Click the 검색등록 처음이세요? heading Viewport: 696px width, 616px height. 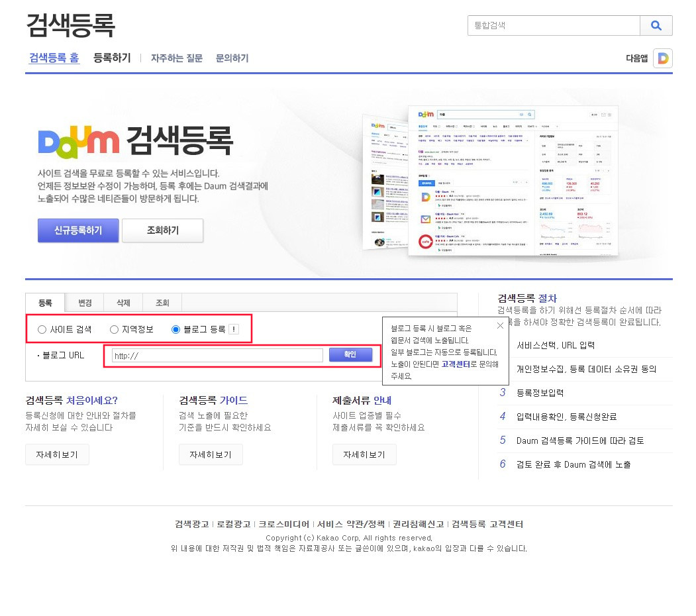click(72, 400)
